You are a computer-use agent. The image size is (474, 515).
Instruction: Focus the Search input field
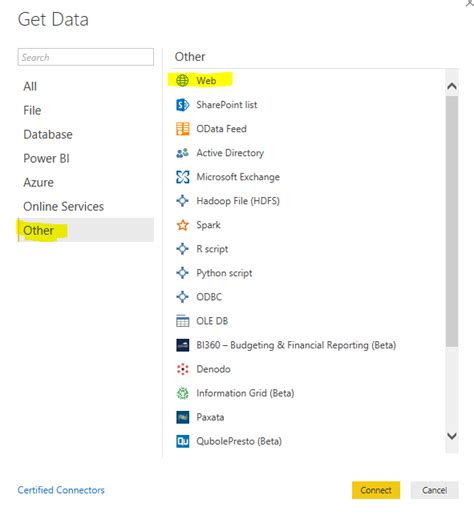pos(86,57)
